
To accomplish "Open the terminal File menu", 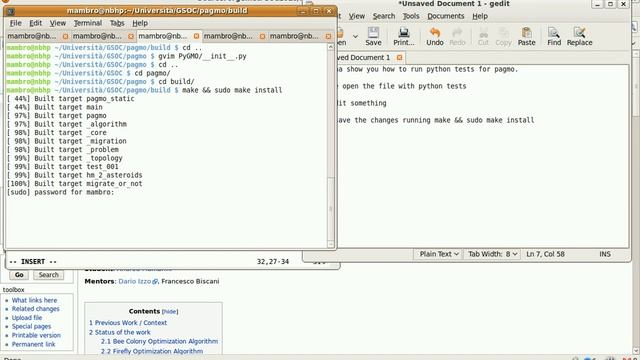I will (16, 23).
